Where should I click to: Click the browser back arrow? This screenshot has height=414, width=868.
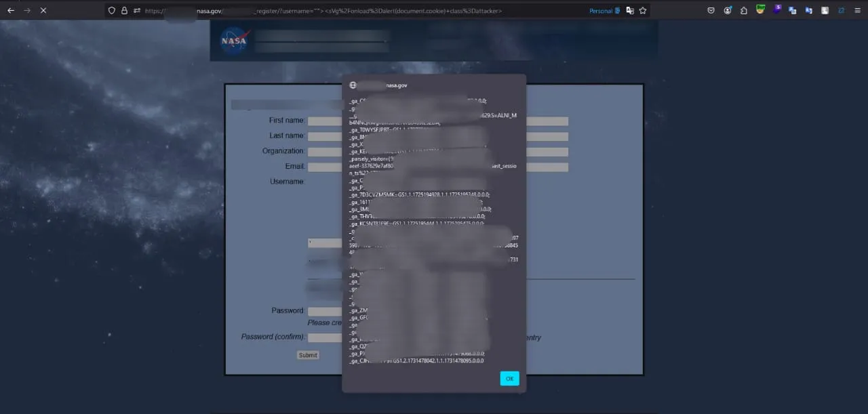11,10
